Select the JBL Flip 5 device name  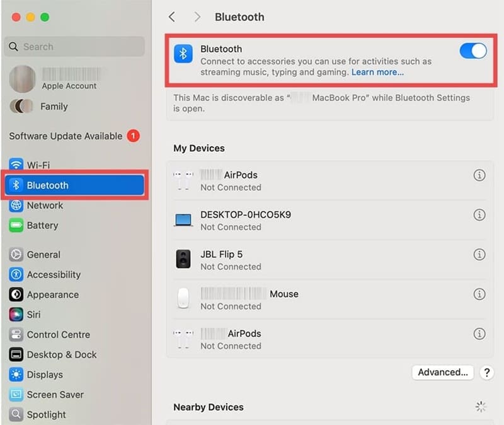(222, 255)
